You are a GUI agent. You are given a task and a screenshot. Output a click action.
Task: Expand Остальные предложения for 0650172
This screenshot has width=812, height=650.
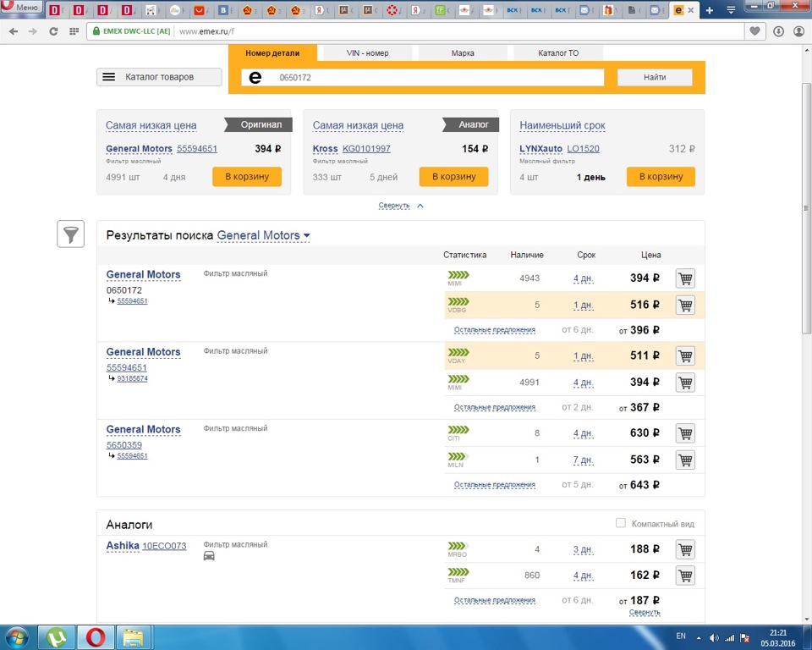pyautogui.click(x=495, y=330)
